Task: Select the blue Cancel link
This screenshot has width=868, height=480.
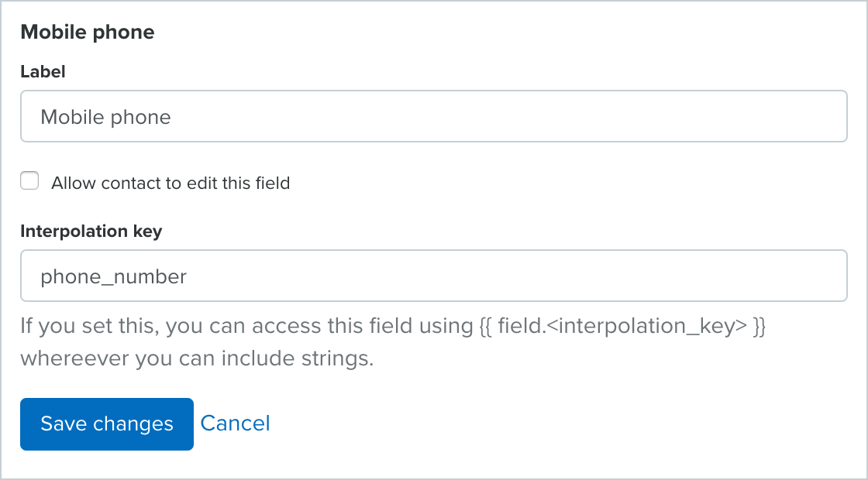Action: [235, 423]
